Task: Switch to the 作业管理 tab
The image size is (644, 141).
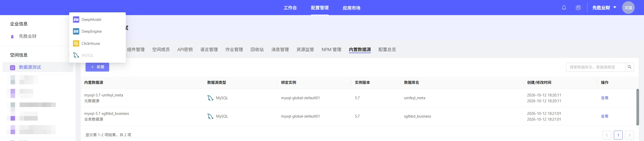Action: pyautogui.click(x=234, y=50)
